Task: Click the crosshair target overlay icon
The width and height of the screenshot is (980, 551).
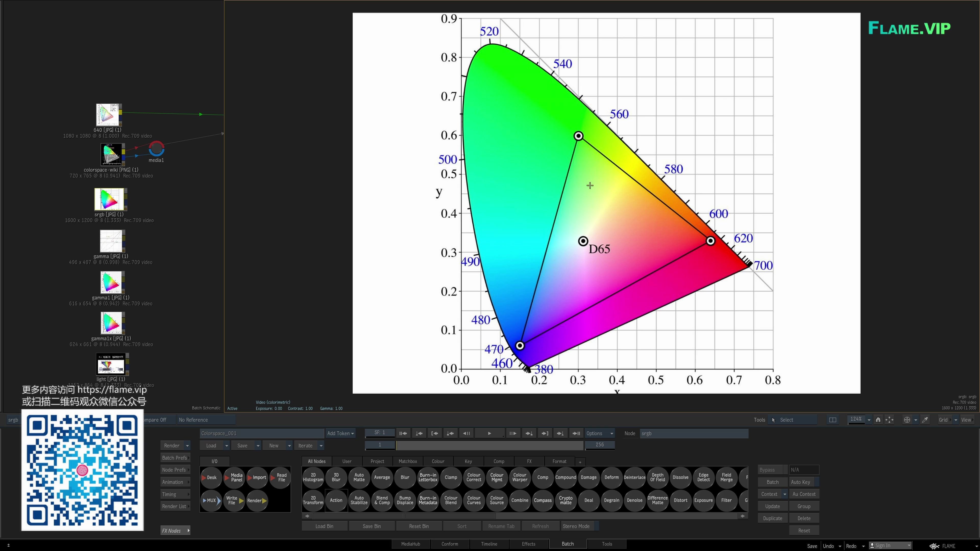Action: [907, 420]
